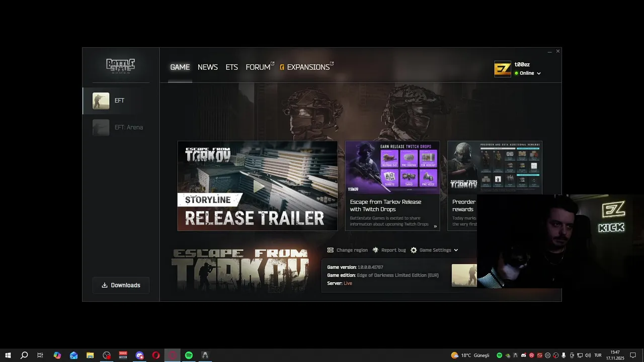Switch to the NEWS tab
Screen dimensions: 644x362
(x=207, y=67)
